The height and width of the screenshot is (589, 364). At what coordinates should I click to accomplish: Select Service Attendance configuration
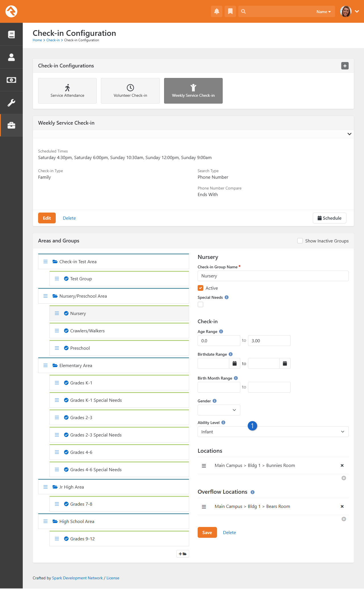point(67,91)
